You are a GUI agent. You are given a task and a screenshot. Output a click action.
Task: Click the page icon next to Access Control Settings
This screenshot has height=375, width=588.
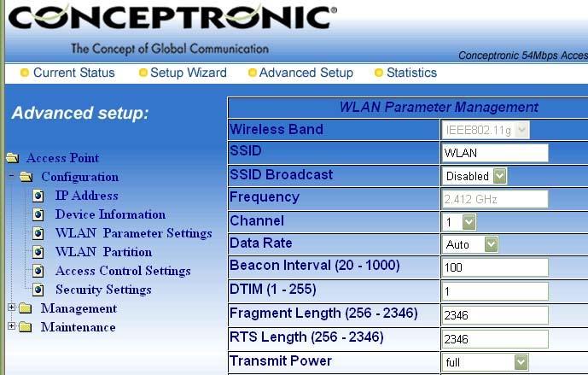point(38,271)
